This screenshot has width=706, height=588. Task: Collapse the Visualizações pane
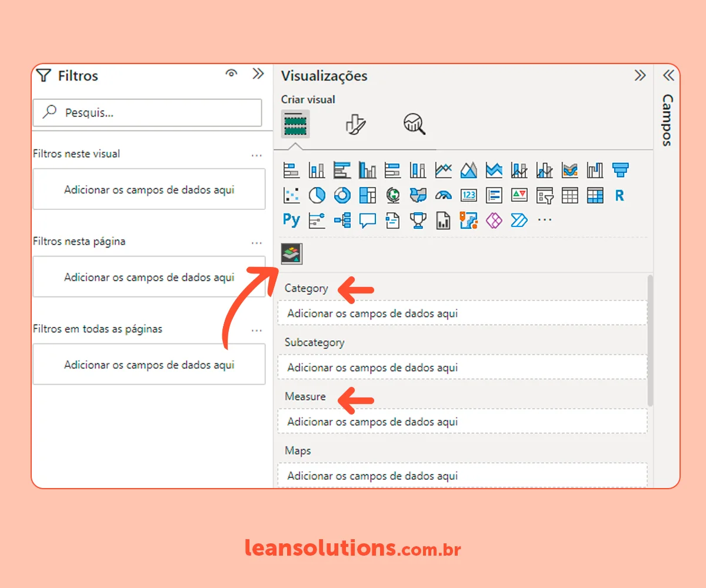[x=640, y=75]
